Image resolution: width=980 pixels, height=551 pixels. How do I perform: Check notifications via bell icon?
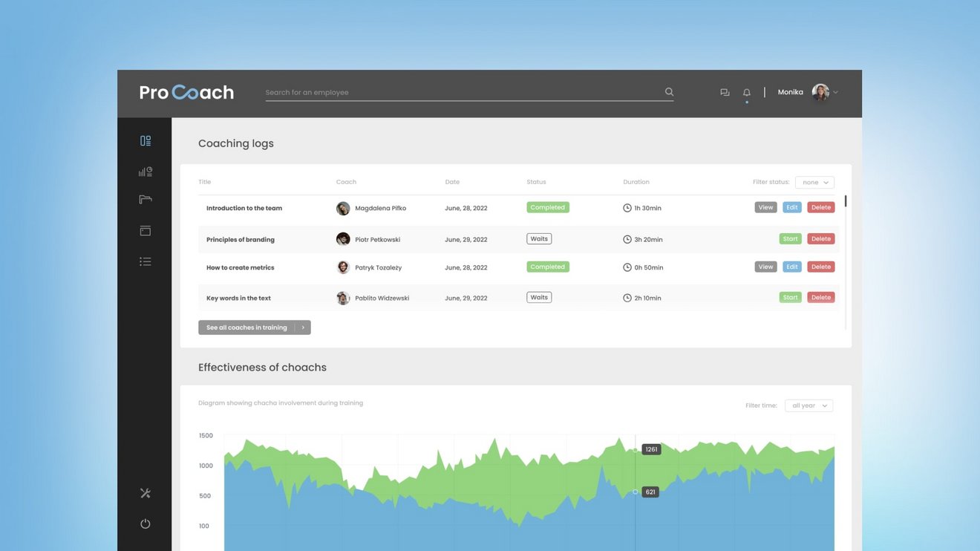(747, 93)
